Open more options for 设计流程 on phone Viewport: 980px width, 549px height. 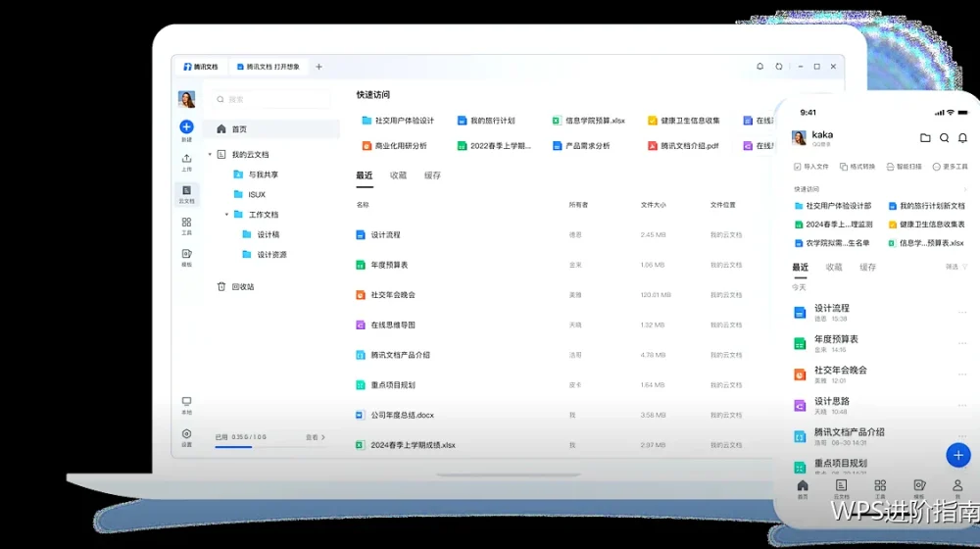coord(962,312)
